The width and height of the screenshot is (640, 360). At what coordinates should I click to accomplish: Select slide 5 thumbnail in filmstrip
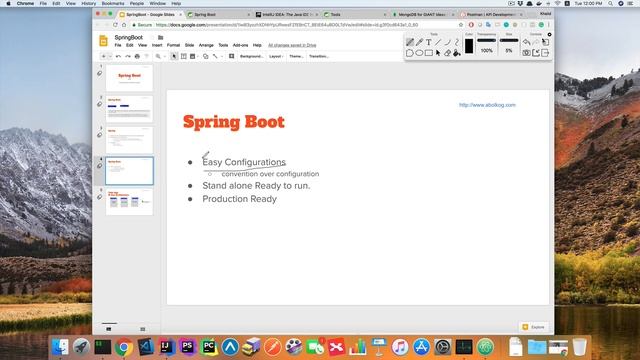129,202
